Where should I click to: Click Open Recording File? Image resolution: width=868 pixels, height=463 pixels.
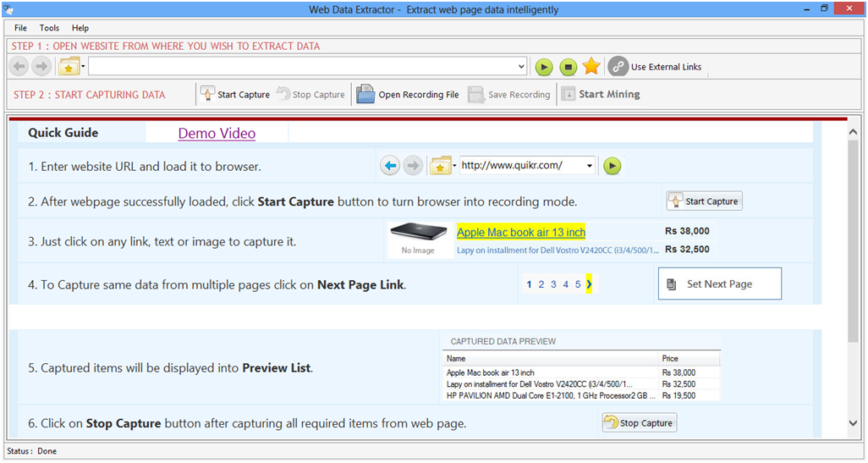click(408, 94)
